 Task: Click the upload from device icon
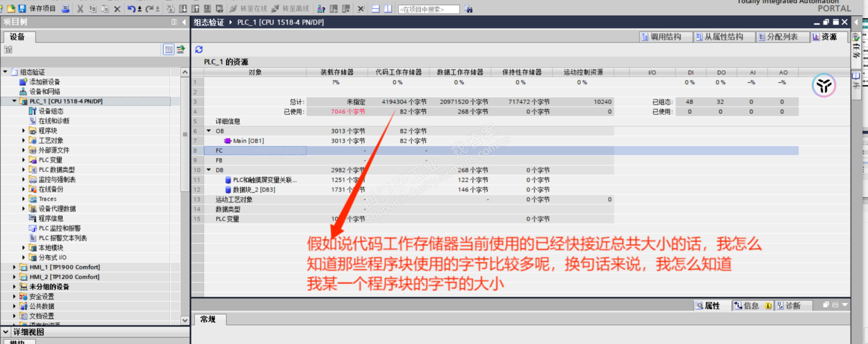point(195,8)
